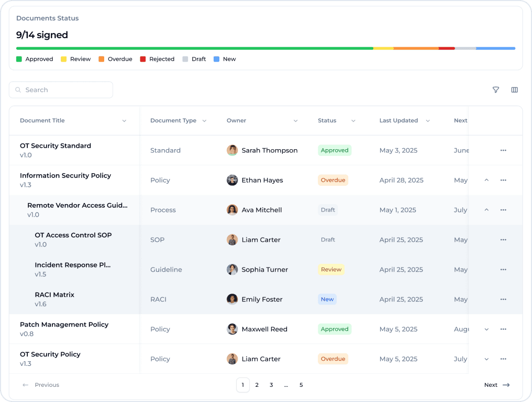This screenshot has height=402, width=532.
Task: Collapse the Information Security Policy row
Action: (x=486, y=180)
